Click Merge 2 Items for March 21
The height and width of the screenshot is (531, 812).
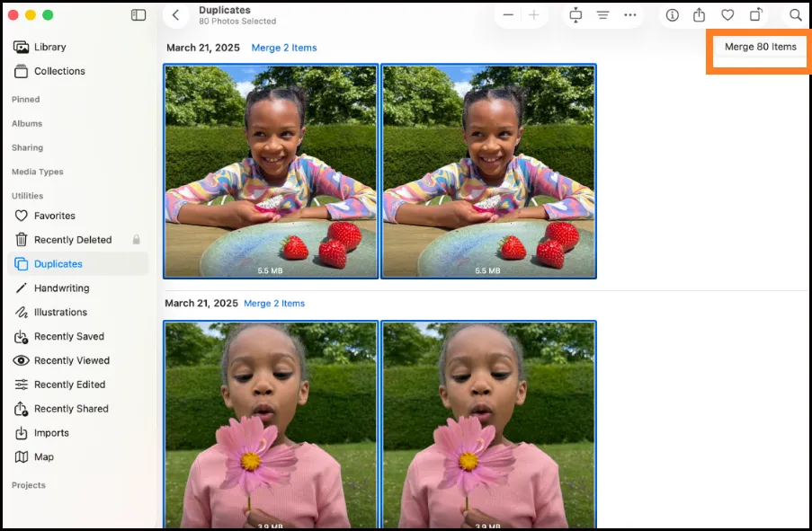284,48
